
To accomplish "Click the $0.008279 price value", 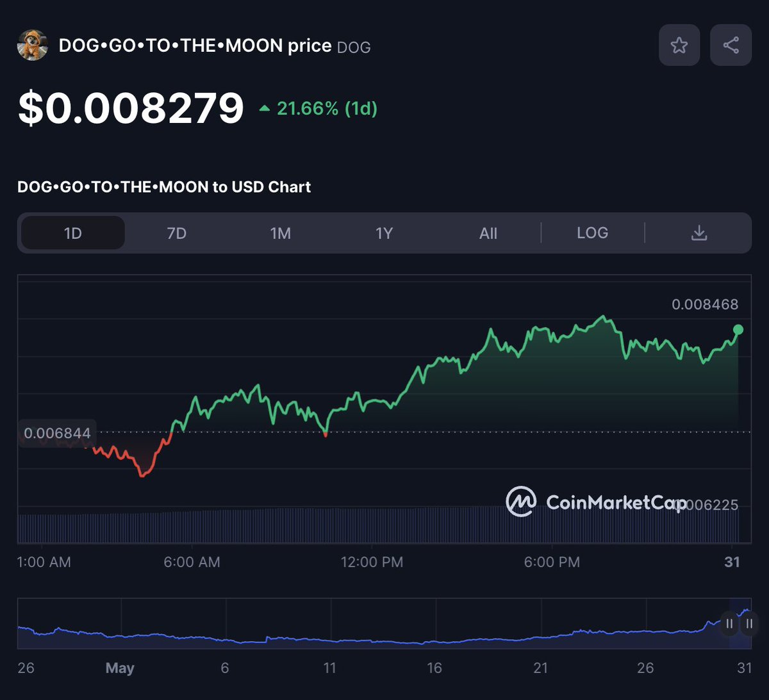I will pyautogui.click(x=131, y=108).
